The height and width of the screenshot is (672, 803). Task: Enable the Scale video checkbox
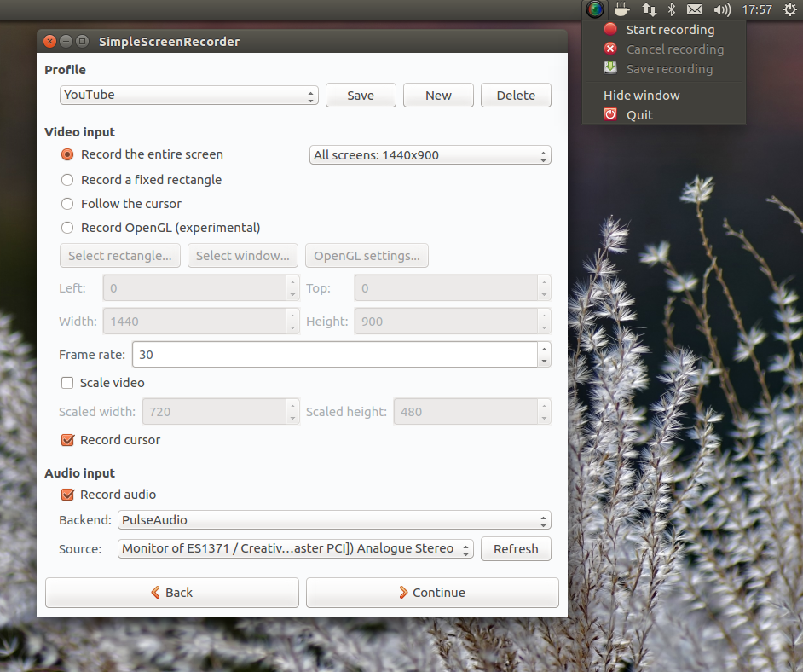[x=67, y=383]
